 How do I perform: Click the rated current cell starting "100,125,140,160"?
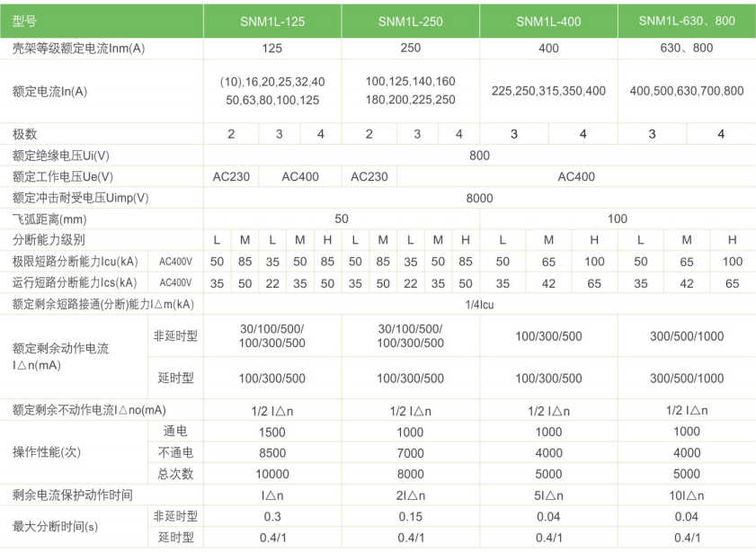click(x=410, y=90)
